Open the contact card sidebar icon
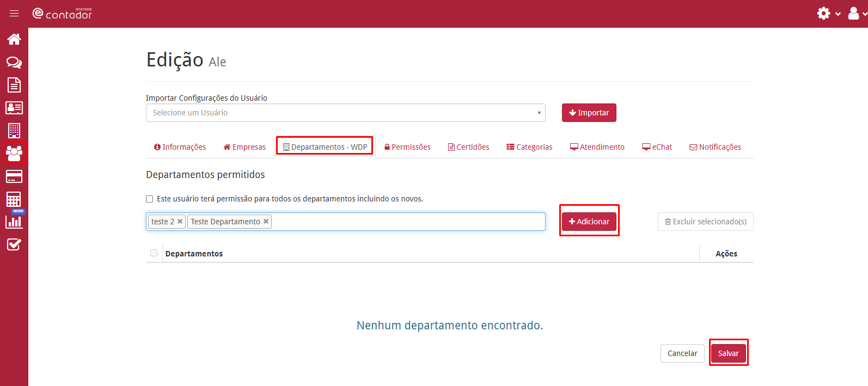 click(14, 108)
